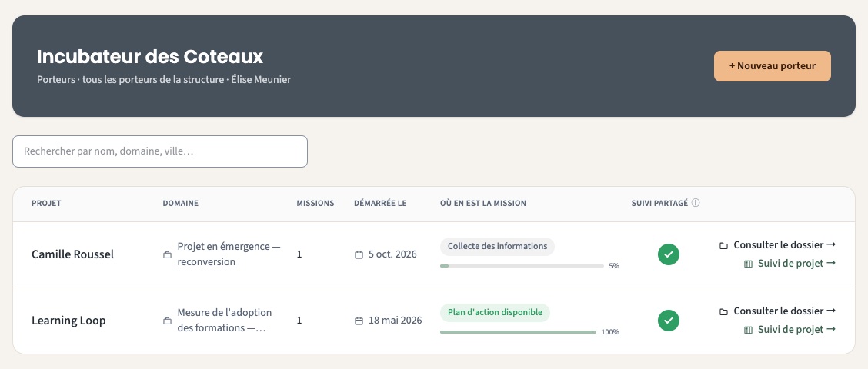Click the 5% progress label
Viewport: 868px width, 369px height.
pos(614,266)
